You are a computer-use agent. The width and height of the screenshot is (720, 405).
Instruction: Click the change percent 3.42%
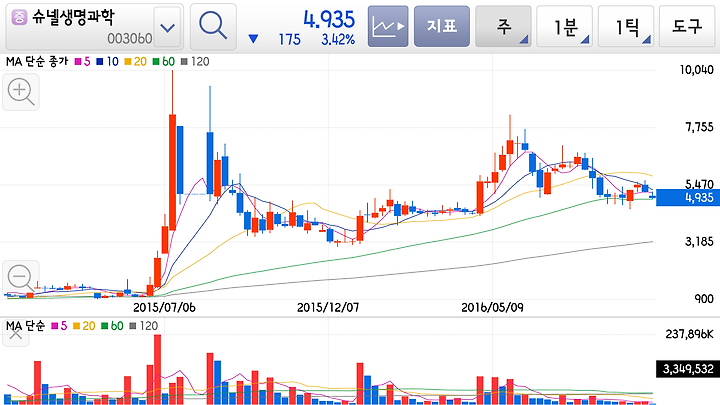click(x=338, y=40)
